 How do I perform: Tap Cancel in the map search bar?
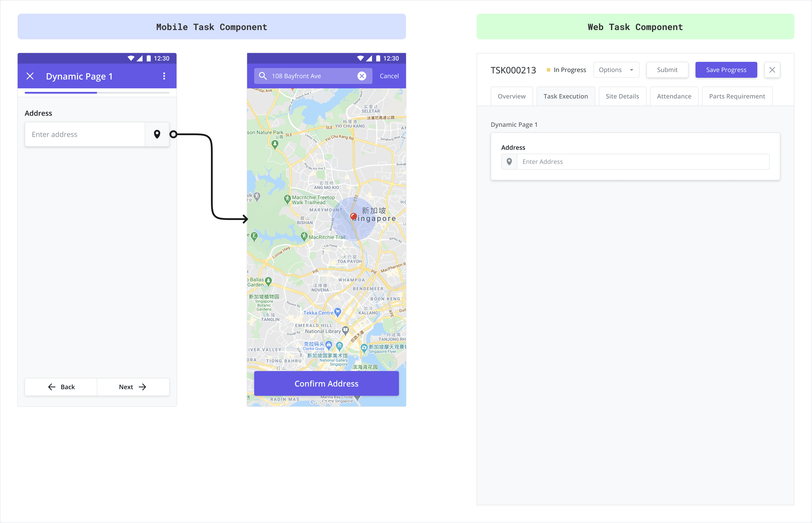(389, 76)
